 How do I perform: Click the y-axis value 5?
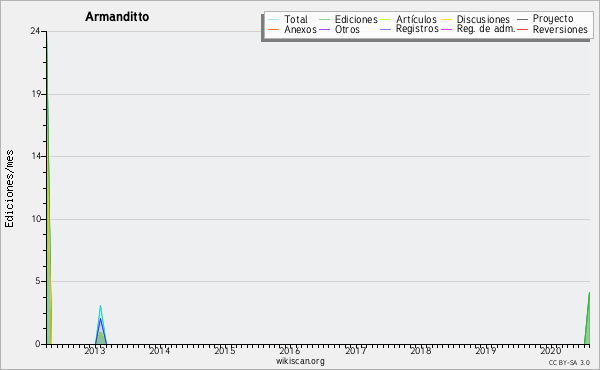[38, 281]
